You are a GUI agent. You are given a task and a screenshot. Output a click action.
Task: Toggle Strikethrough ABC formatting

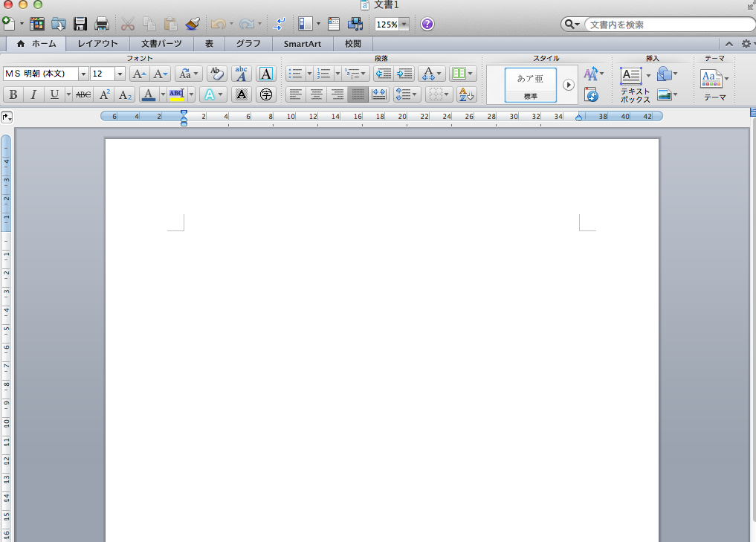click(x=83, y=94)
